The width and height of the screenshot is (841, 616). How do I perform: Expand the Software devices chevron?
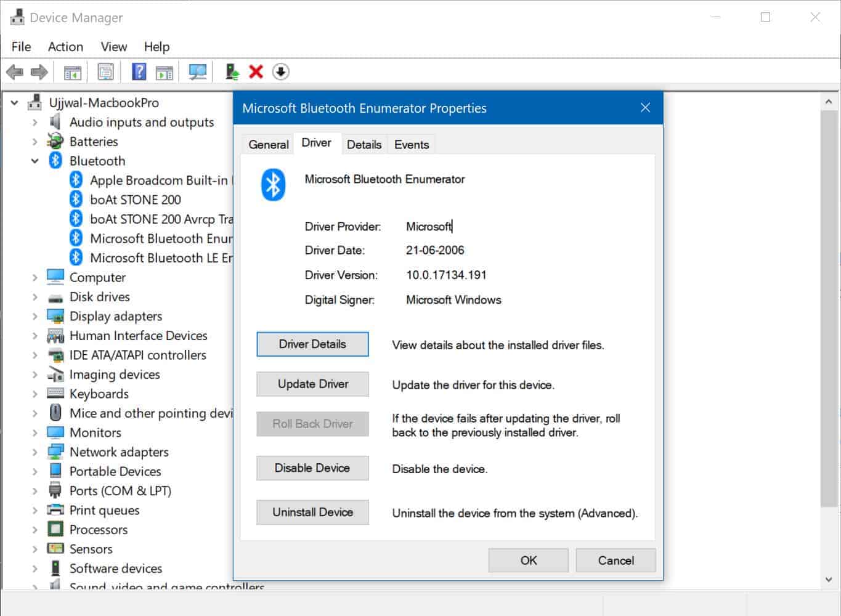click(35, 569)
